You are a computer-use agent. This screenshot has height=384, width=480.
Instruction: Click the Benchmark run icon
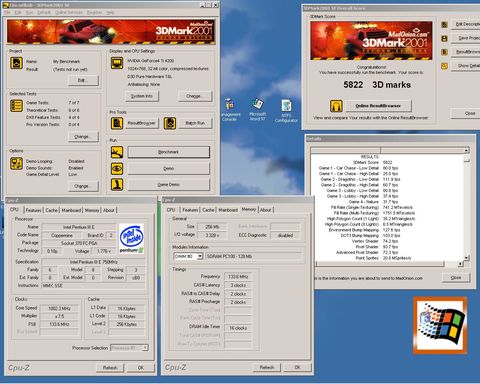(117, 152)
